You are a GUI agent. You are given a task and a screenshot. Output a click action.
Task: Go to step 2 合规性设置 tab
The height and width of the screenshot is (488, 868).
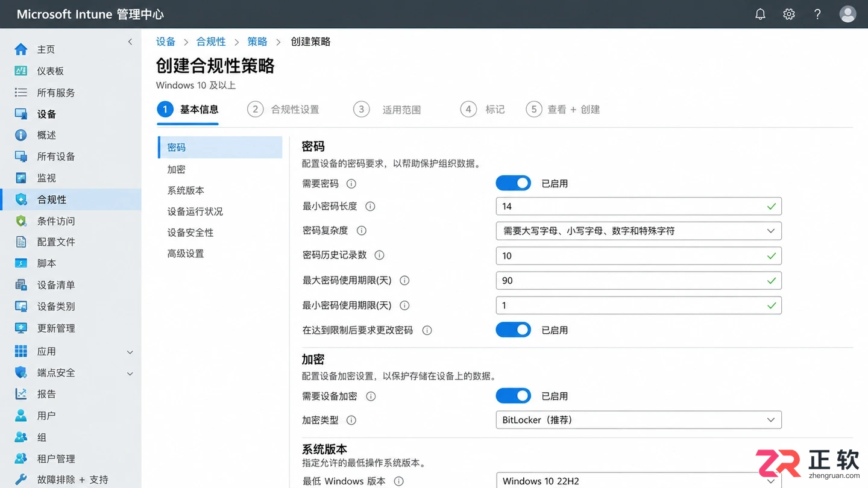click(x=283, y=109)
